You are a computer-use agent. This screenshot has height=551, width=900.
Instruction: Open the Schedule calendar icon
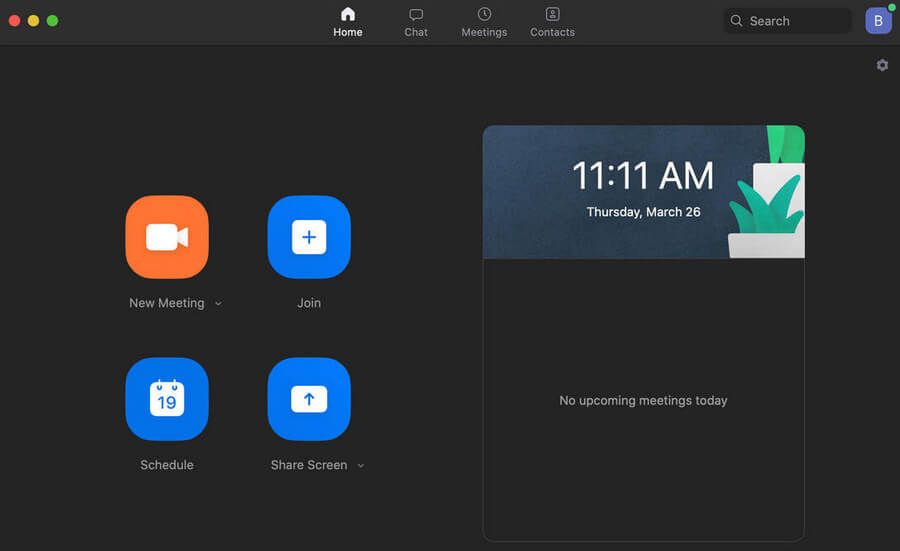(x=167, y=399)
